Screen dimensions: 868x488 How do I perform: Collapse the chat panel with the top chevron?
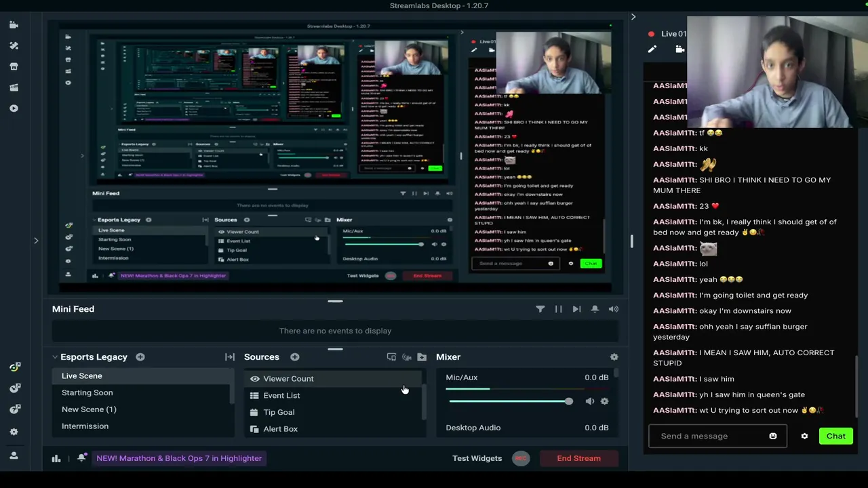click(x=633, y=17)
